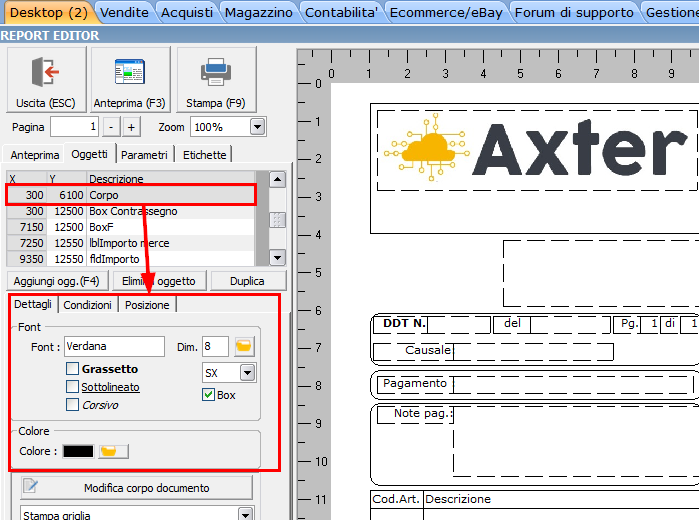
Task: Open font picker folder icon next to Dim.
Action: coord(244,347)
